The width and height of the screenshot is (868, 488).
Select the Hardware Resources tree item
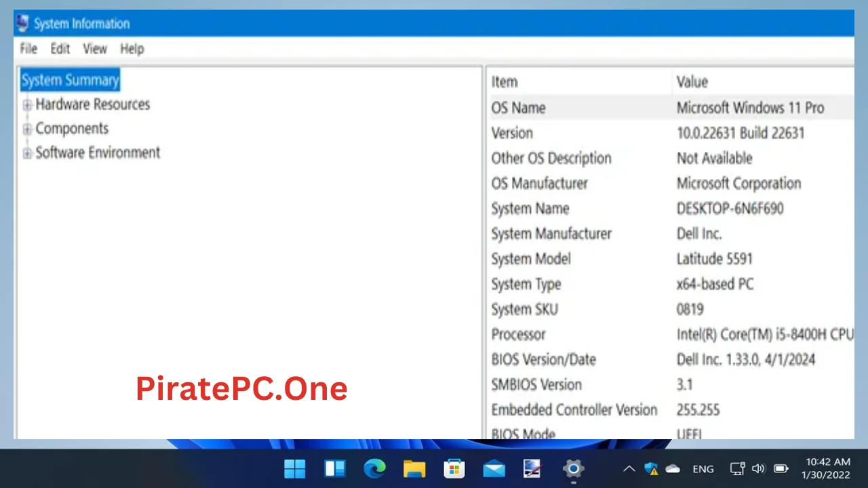(x=92, y=104)
